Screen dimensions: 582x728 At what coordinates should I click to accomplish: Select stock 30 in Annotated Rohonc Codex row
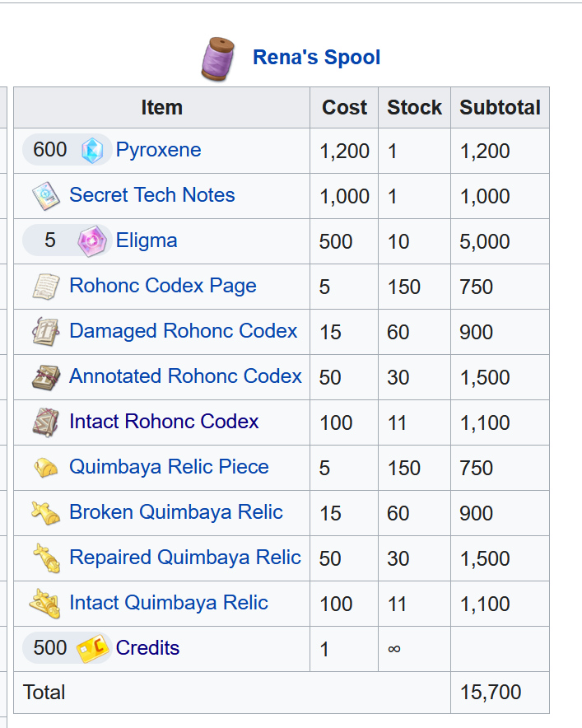tap(398, 377)
